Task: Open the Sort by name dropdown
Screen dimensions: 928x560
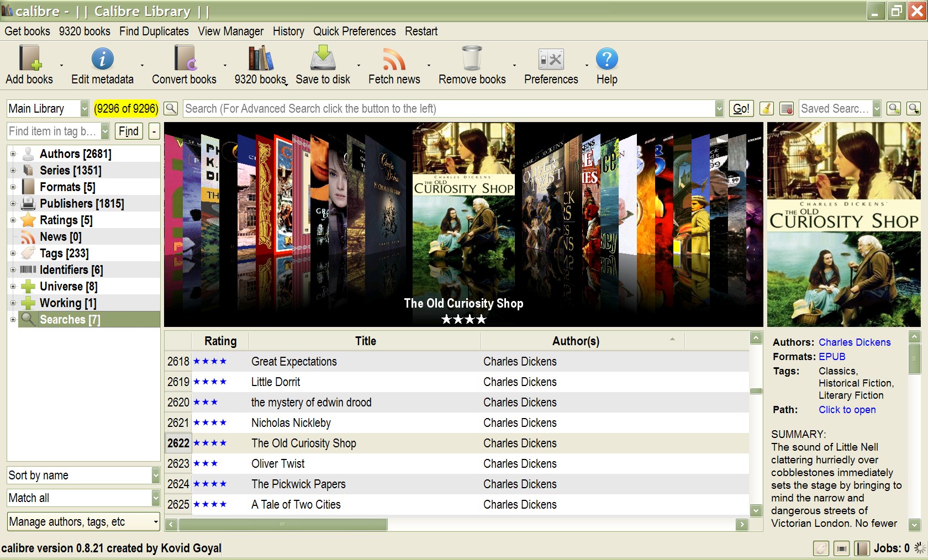Action: point(155,476)
